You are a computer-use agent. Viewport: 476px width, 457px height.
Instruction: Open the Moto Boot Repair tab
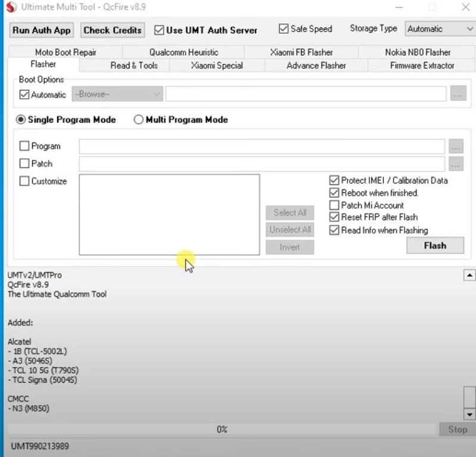65,52
